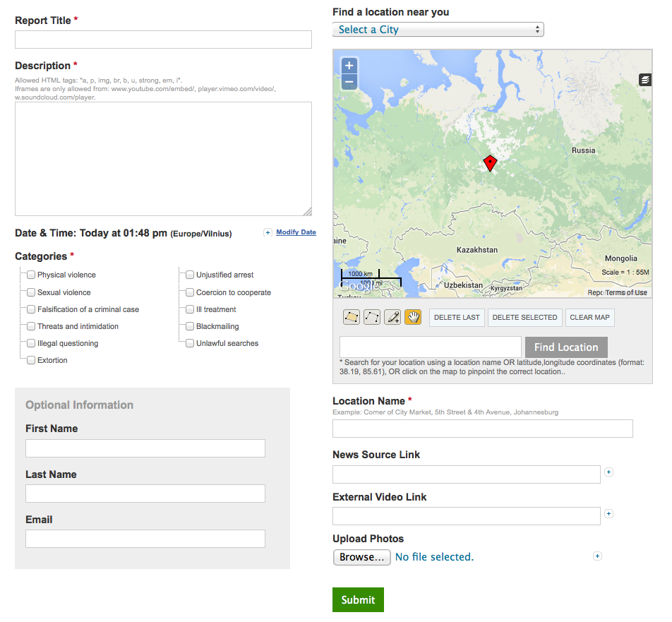Viewport: 672px width, 622px height.
Task: Add another External Video Link field
Action: click(x=609, y=514)
